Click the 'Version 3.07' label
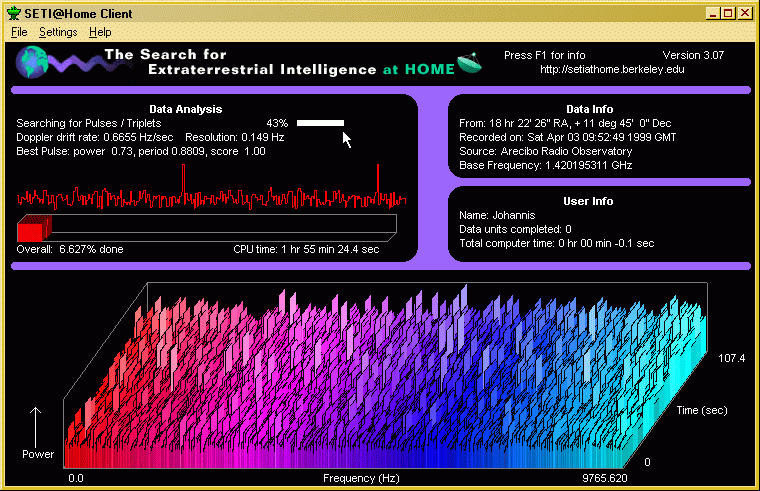The height and width of the screenshot is (491, 760). [693, 55]
